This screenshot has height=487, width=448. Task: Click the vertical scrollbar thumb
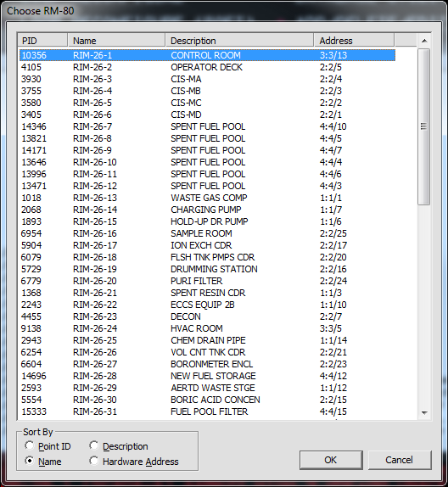[x=424, y=126]
